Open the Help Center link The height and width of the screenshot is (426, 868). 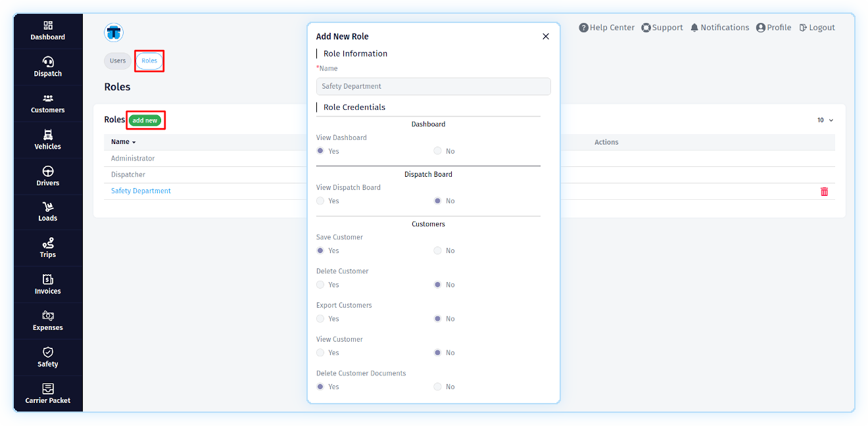tap(606, 28)
